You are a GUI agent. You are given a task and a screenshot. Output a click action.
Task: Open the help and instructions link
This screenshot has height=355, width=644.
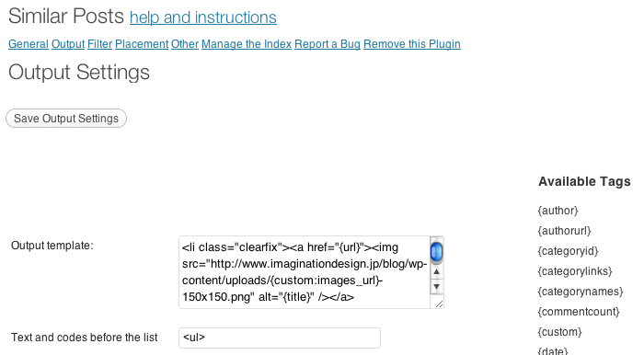click(203, 17)
